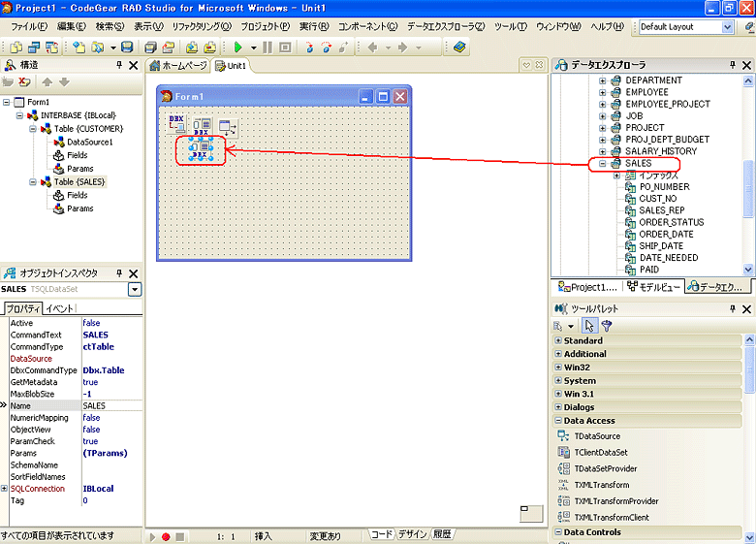
Task: Select TDataSetProvider in Tool Palette
Action: coord(606,468)
